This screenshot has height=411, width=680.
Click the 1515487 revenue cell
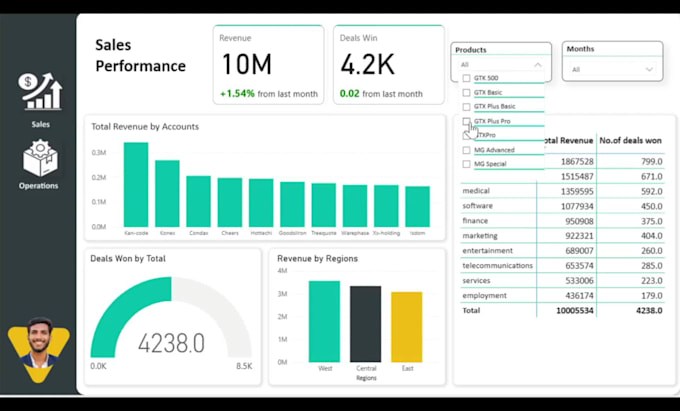pyautogui.click(x=577, y=176)
